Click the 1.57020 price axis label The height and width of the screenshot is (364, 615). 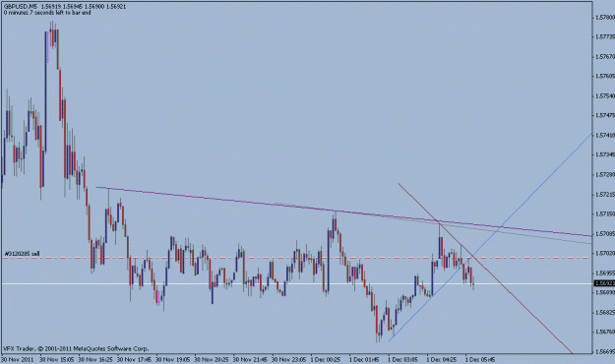pyautogui.click(x=605, y=254)
